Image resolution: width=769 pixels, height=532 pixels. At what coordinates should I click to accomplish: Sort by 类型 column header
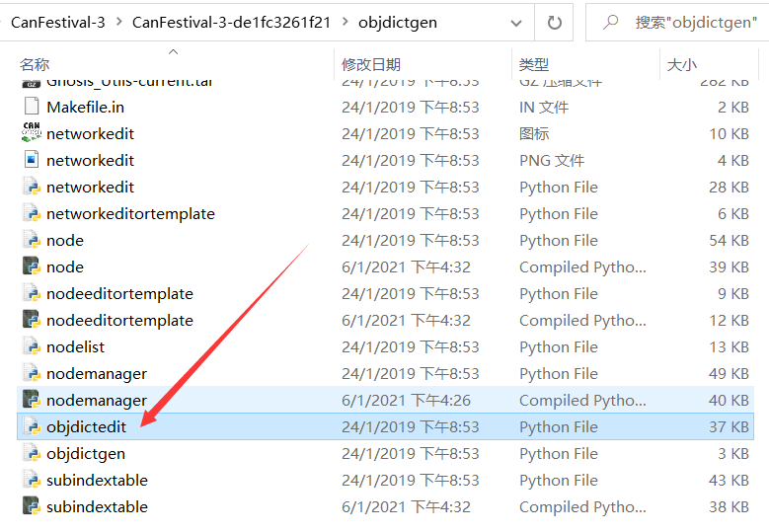534,64
